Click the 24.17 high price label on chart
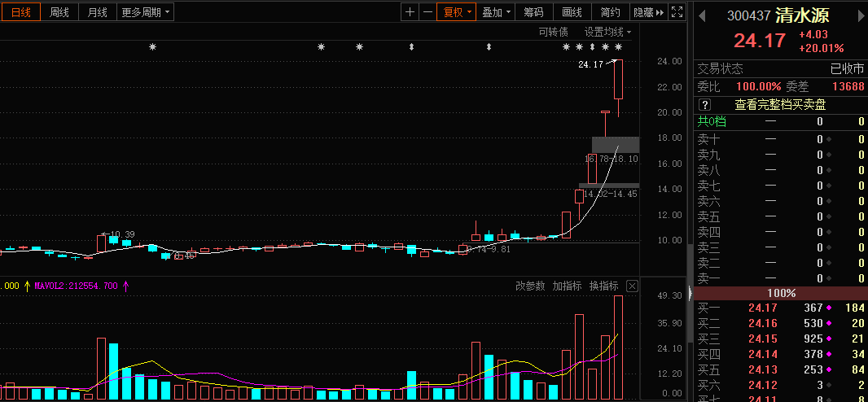868x402 pixels. tap(590, 65)
